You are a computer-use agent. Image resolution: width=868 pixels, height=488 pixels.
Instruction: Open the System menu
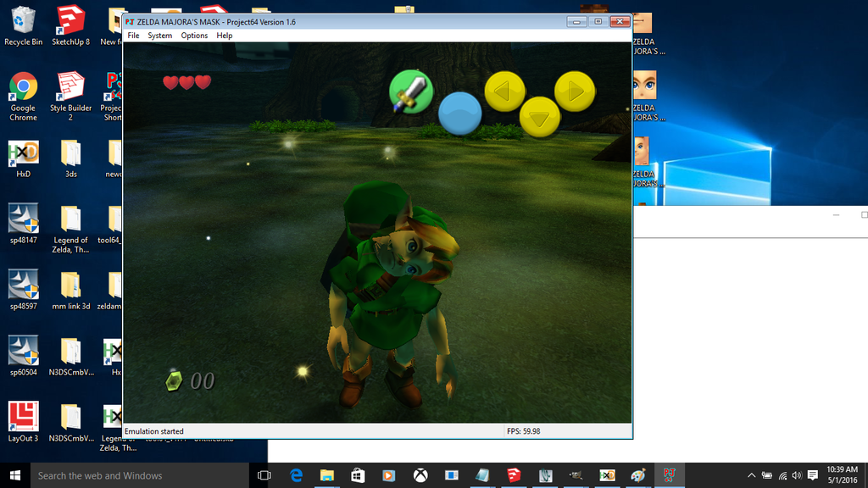(x=159, y=36)
